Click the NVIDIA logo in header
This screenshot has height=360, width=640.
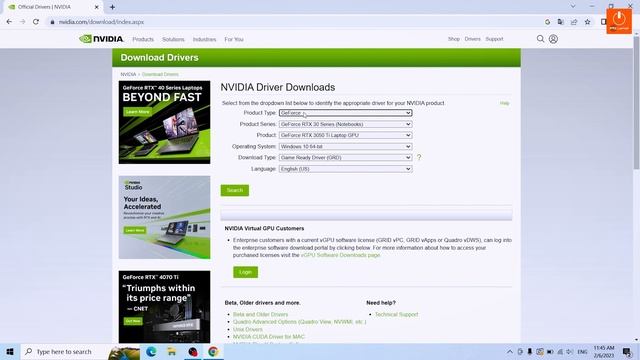(101, 39)
